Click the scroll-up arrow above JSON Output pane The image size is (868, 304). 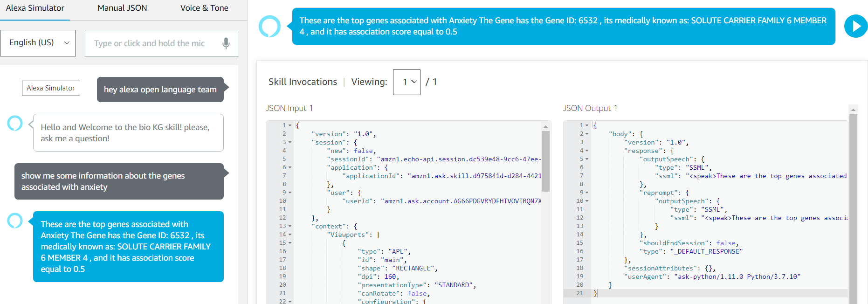(x=853, y=110)
